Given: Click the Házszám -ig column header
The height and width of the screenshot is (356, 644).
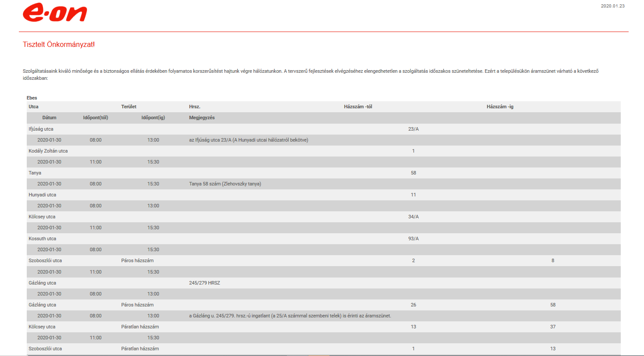Looking at the screenshot, I should tap(500, 107).
